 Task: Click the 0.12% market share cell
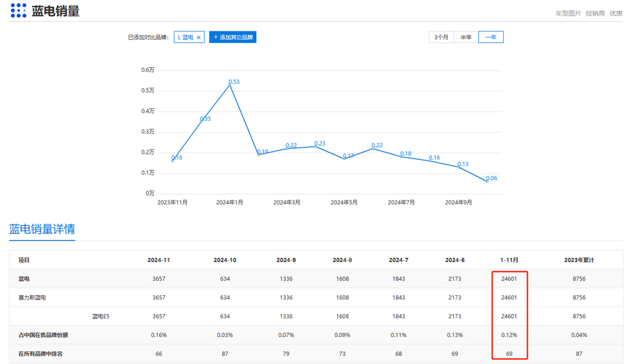510,335
